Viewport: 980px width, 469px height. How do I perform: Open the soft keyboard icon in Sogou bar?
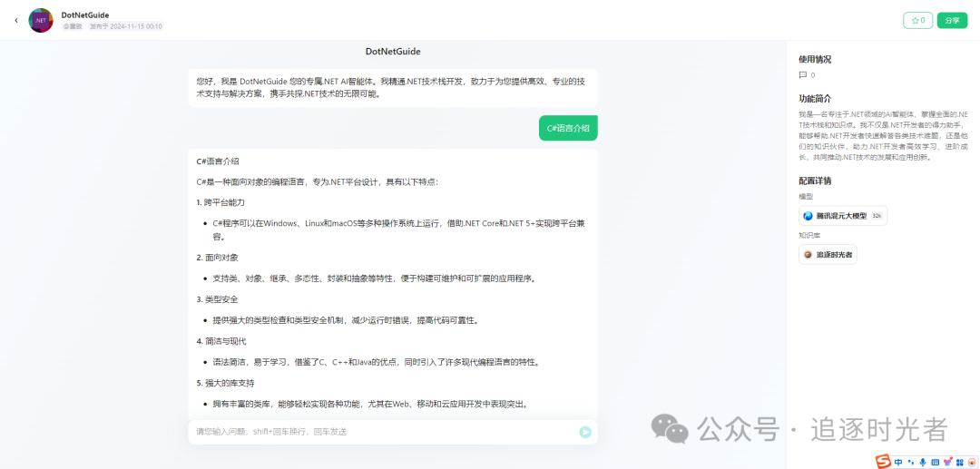935,462
